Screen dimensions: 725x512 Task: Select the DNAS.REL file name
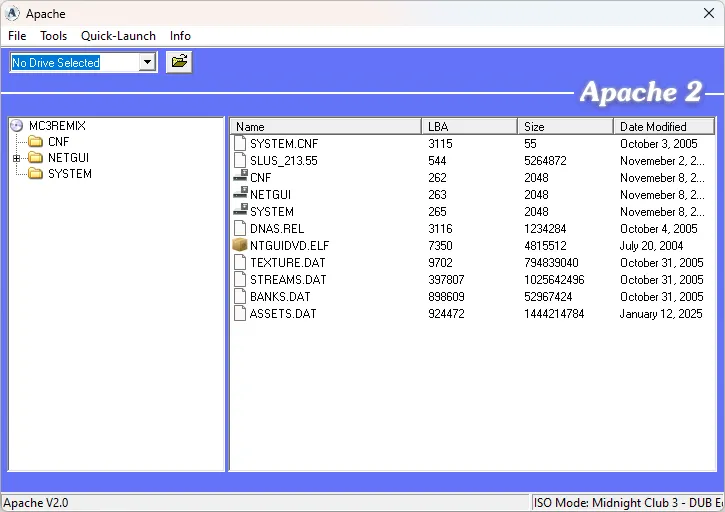(x=276, y=229)
